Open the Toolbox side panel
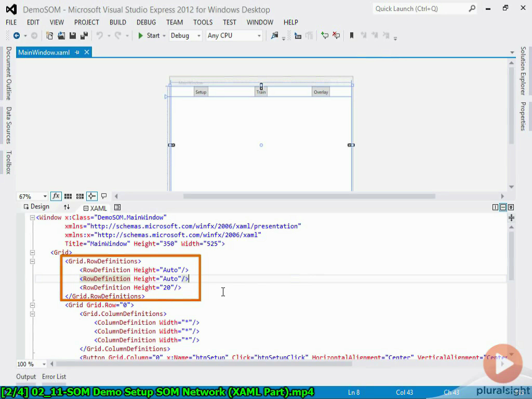 pyautogui.click(x=9, y=162)
